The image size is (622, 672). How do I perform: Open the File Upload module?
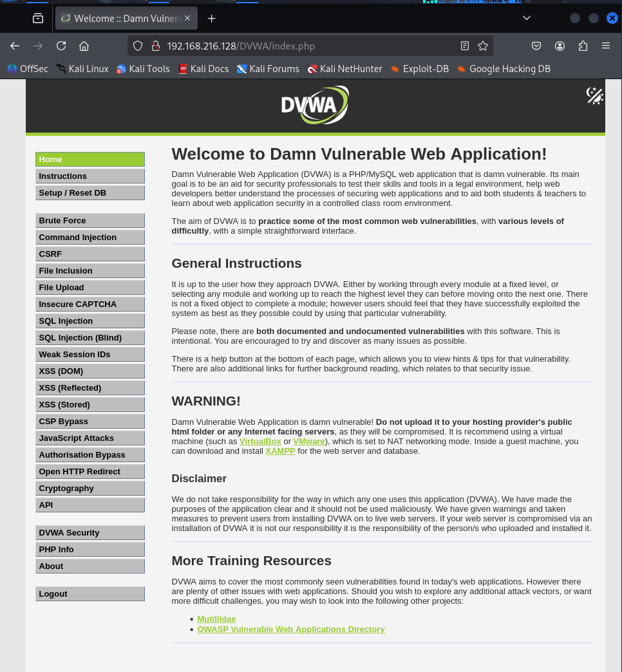pos(90,287)
